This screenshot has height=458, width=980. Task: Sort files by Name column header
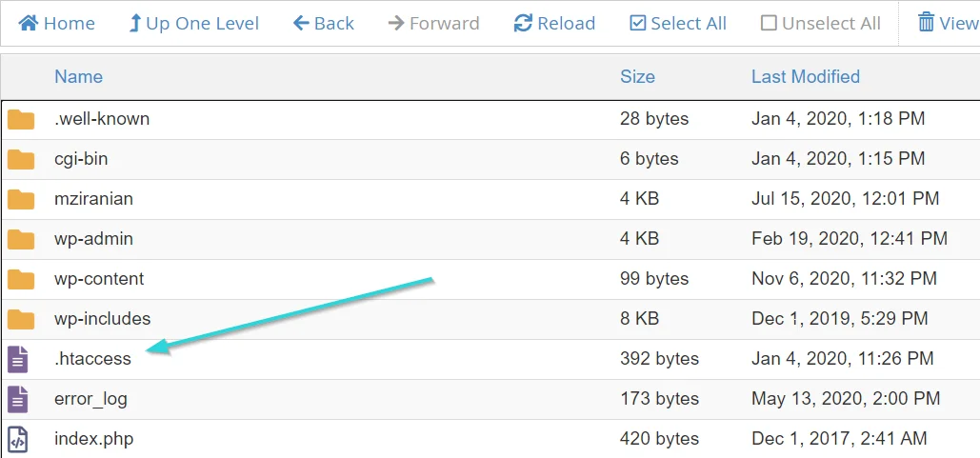pyautogui.click(x=78, y=77)
